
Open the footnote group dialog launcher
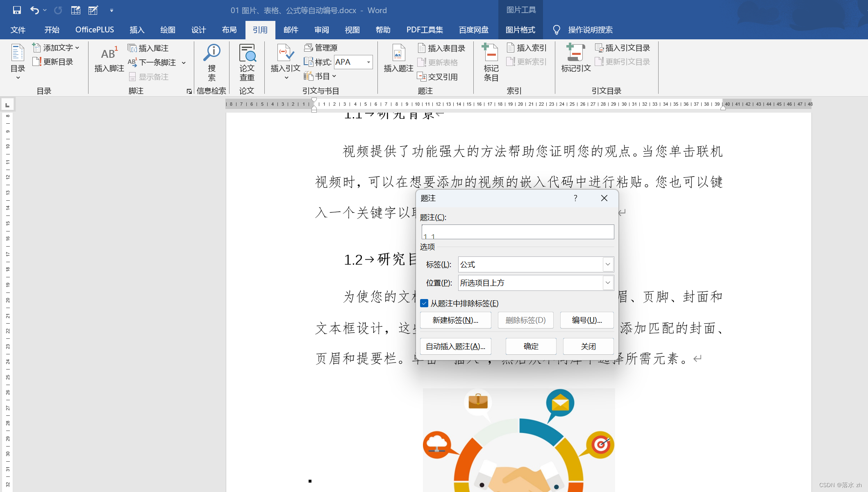pos(189,91)
